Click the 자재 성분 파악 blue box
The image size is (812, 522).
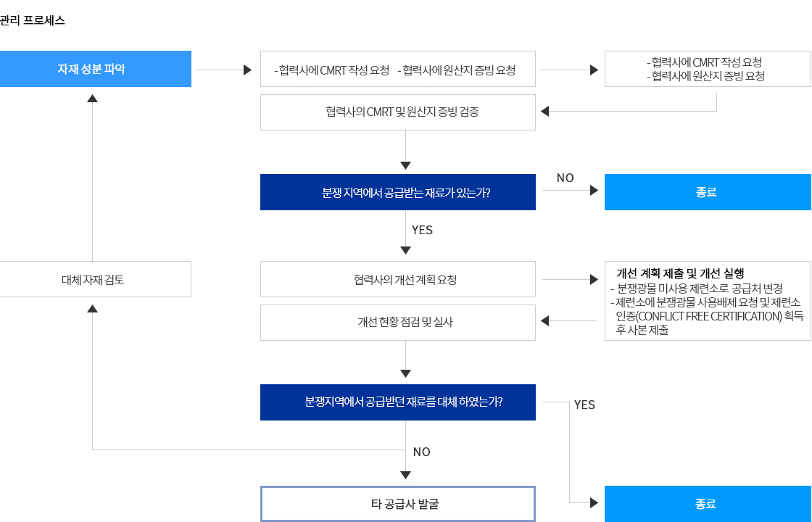[95, 69]
